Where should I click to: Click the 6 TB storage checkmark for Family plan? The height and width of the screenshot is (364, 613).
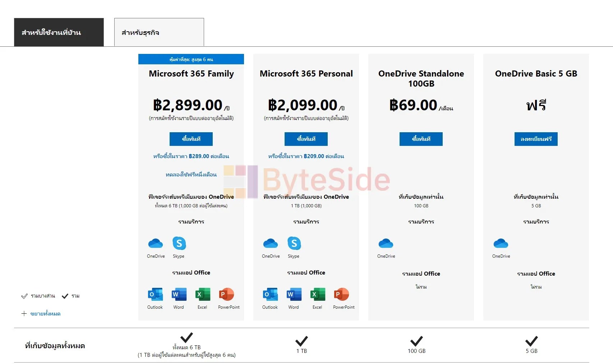186,338
